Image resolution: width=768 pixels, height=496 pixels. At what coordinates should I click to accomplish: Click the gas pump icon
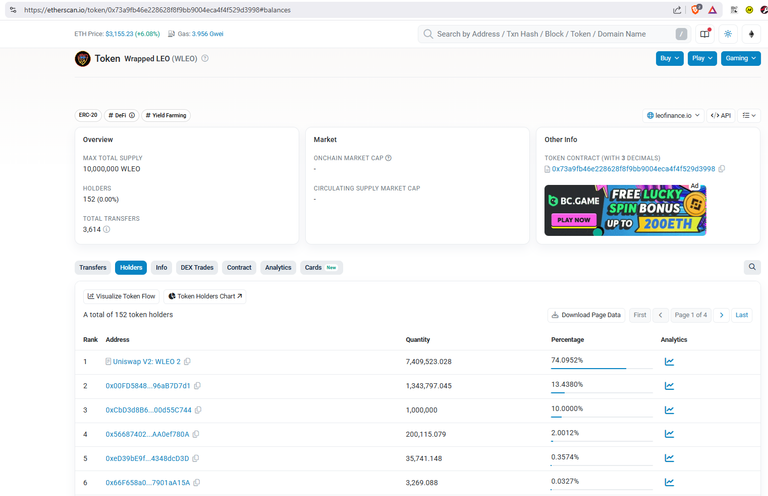[x=171, y=34]
